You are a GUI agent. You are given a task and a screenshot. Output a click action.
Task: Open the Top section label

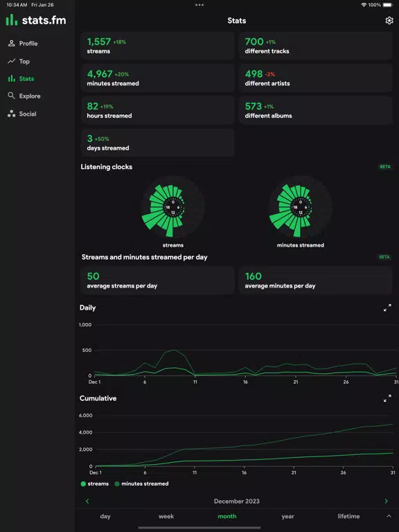tap(24, 62)
